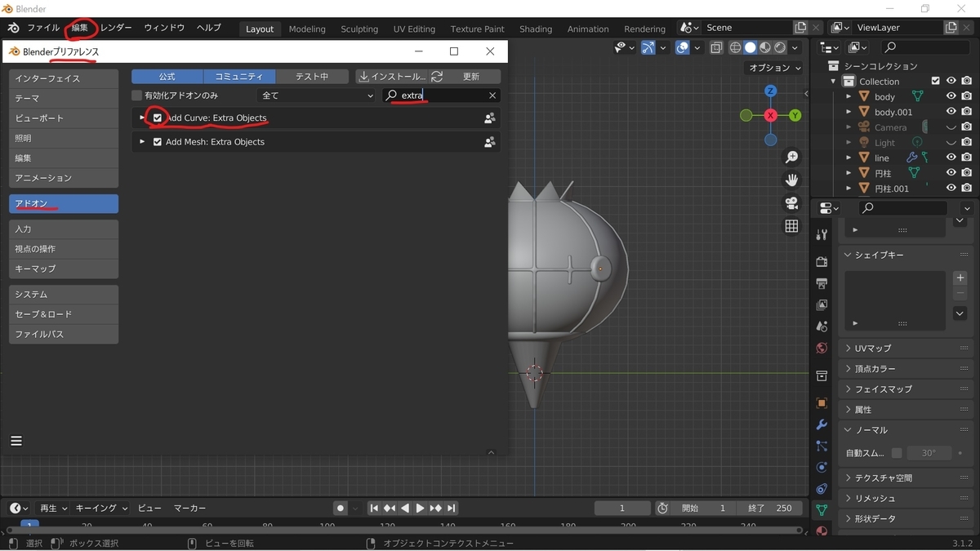This screenshot has width=980, height=551.
Task: Click the extra addon search field
Action: [x=441, y=96]
